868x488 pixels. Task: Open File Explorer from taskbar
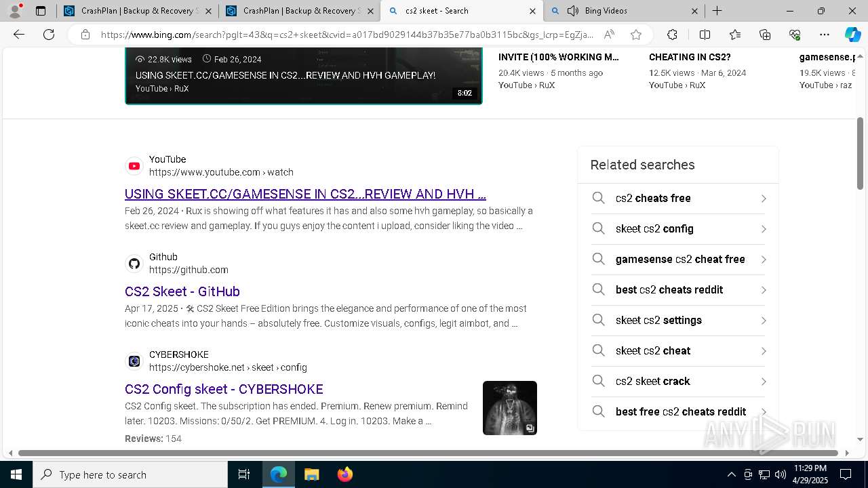tap(311, 474)
